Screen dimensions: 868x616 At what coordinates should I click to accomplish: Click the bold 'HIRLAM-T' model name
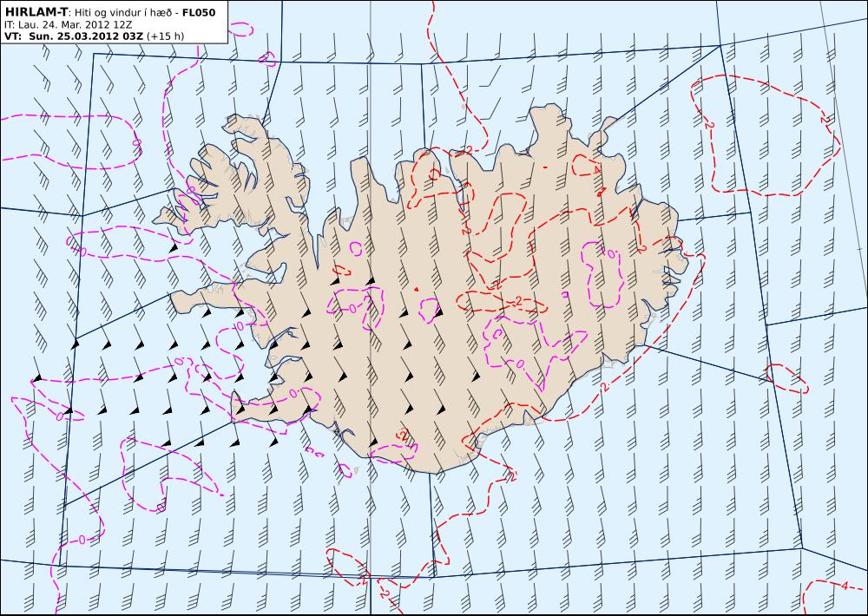pos(36,12)
